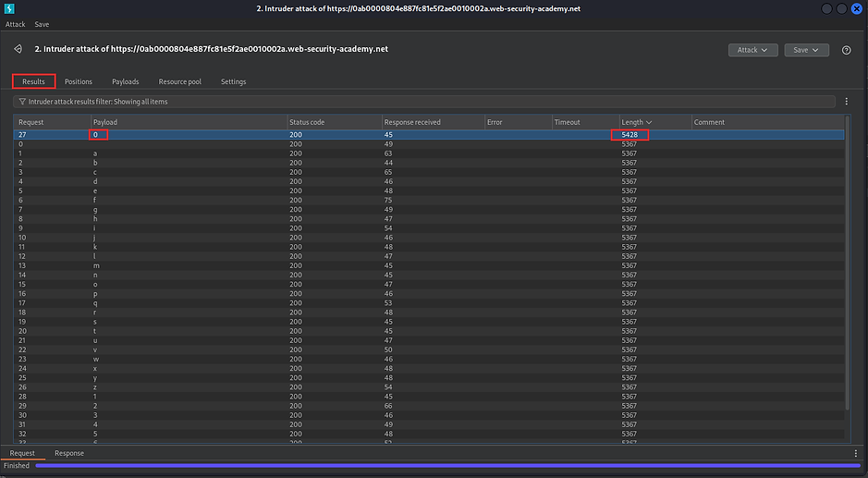The height and width of the screenshot is (478, 868).
Task: Select the row with payload g
Action: 429,209
